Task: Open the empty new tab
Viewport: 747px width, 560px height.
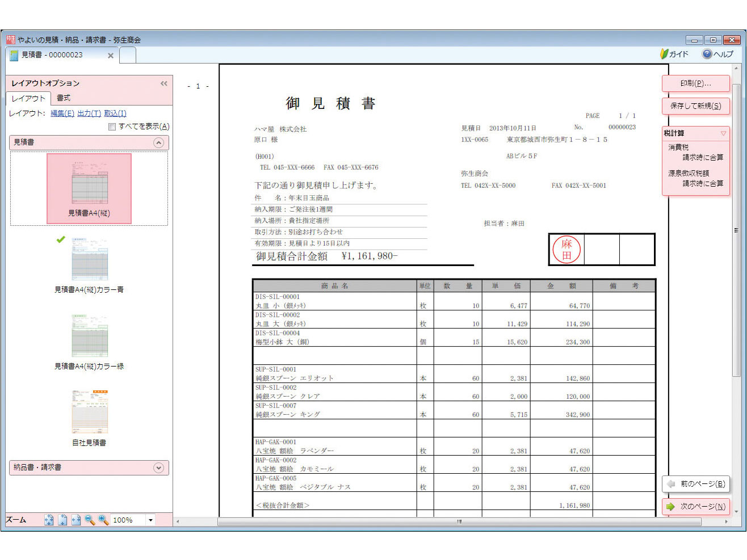Action: [x=128, y=55]
